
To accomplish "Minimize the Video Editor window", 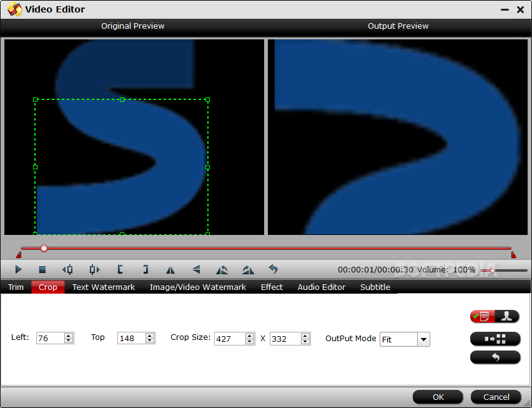I will pyautogui.click(x=505, y=9).
